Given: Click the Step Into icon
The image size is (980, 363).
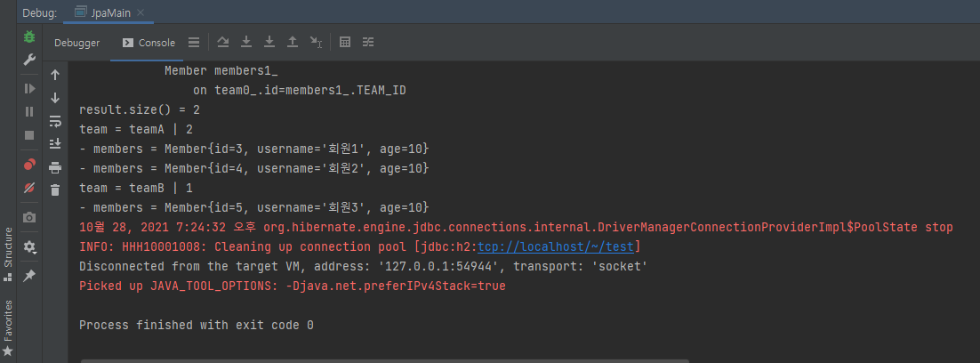Looking at the screenshot, I should tap(246, 42).
